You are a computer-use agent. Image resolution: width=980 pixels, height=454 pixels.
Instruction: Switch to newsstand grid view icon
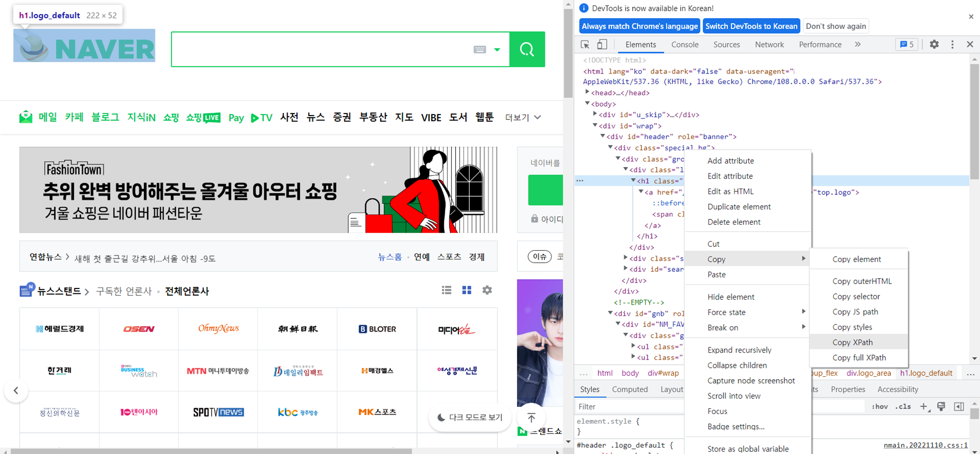466,290
